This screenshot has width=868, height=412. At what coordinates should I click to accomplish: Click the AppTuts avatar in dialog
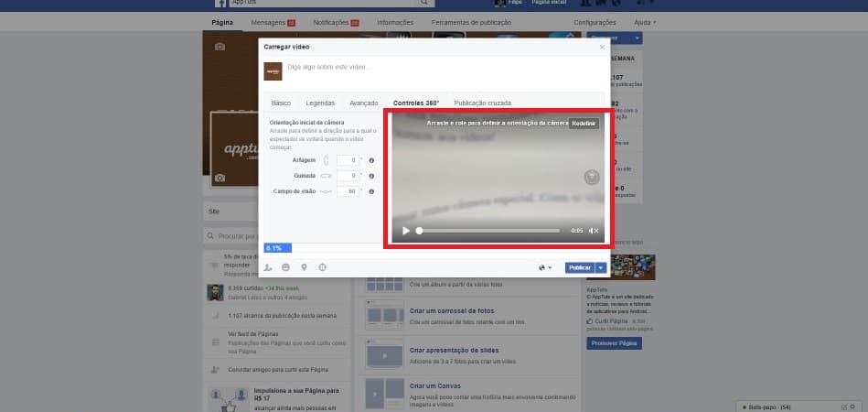[273, 71]
